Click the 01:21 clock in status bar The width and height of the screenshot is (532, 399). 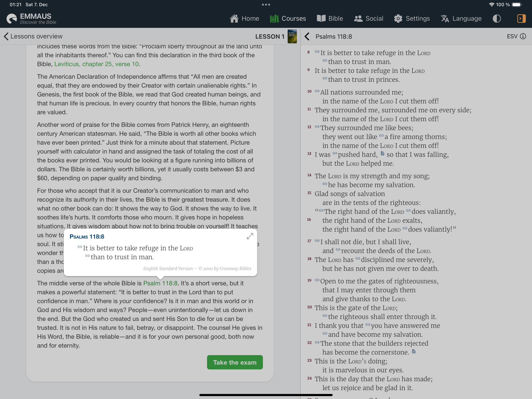tap(16, 5)
